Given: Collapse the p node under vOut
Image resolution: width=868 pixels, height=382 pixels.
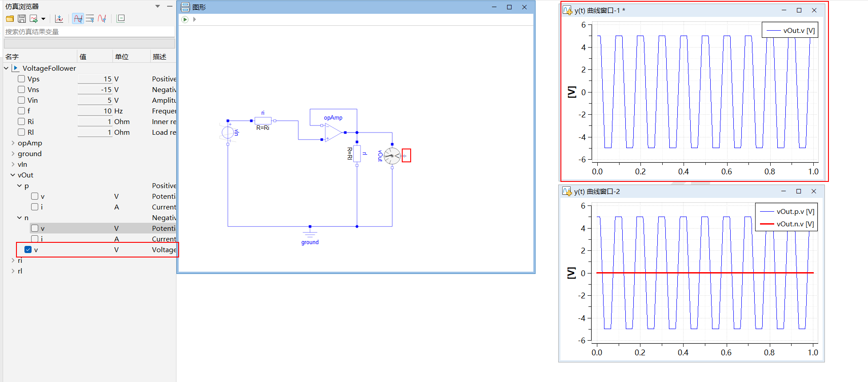Looking at the screenshot, I should (x=20, y=185).
